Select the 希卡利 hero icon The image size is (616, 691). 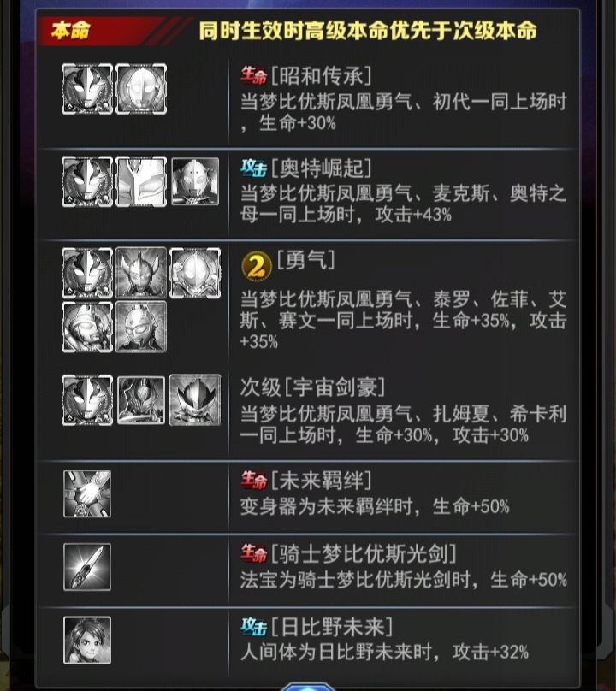point(195,400)
